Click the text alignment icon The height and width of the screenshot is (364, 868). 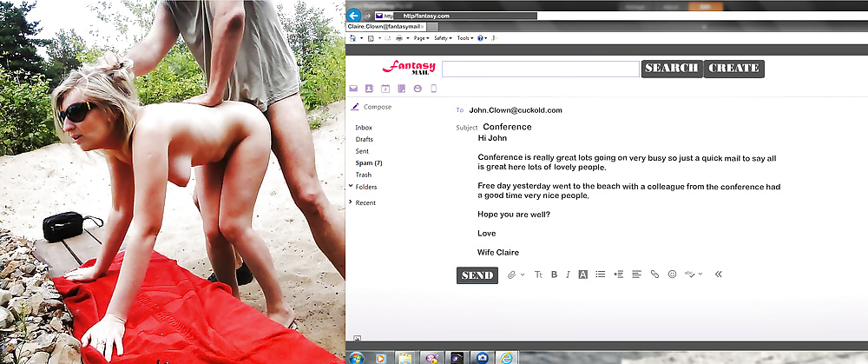tap(636, 274)
